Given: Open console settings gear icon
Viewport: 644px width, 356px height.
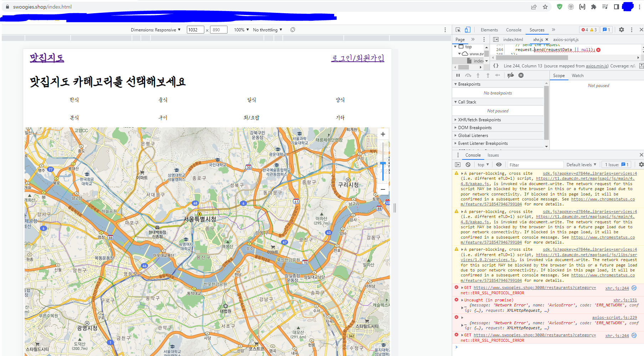Looking at the screenshot, I should pyautogui.click(x=641, y=164).
